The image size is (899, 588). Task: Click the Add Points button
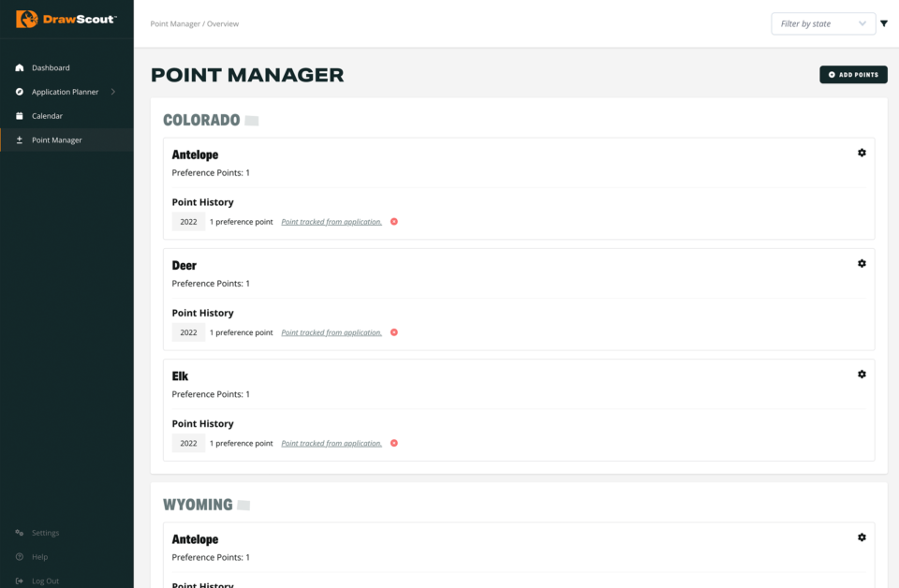853,74
